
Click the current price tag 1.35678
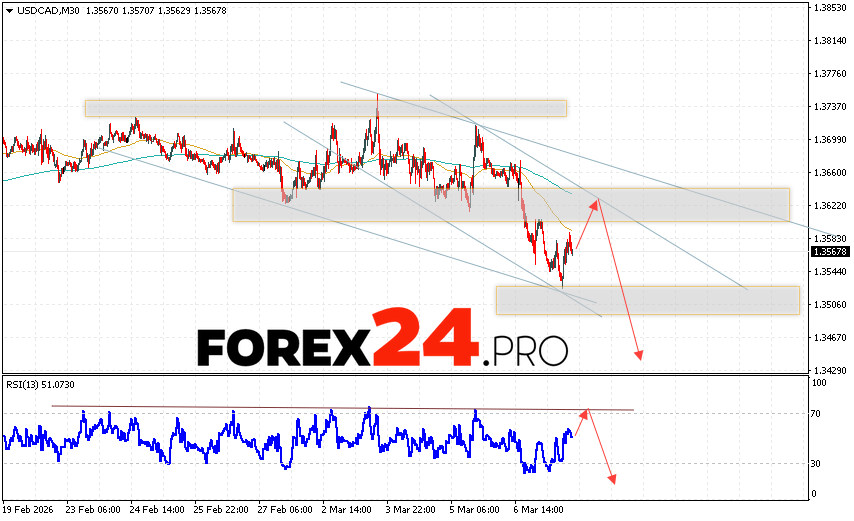tap(830, 251)
